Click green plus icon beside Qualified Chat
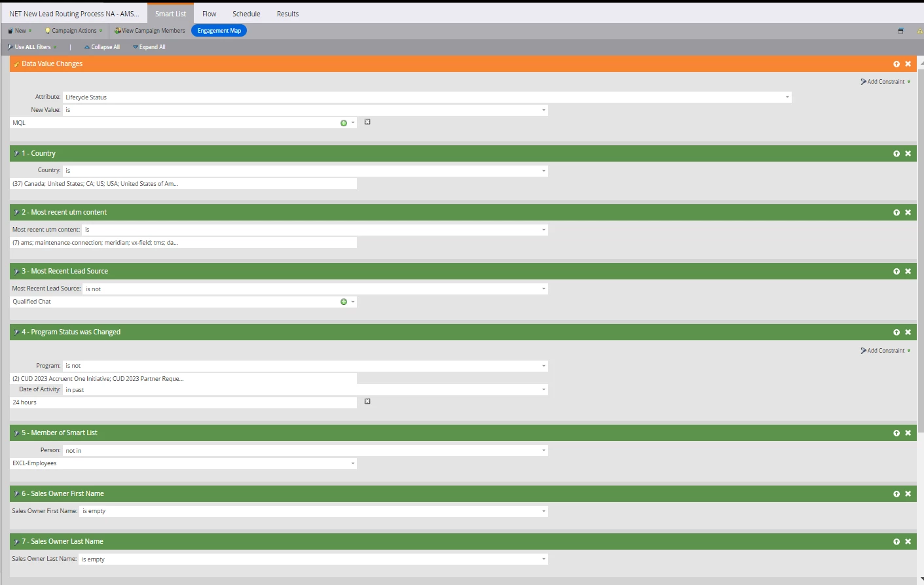Viewport: 924px width, 585px height. pyautogui.click(x=344, y=302)
